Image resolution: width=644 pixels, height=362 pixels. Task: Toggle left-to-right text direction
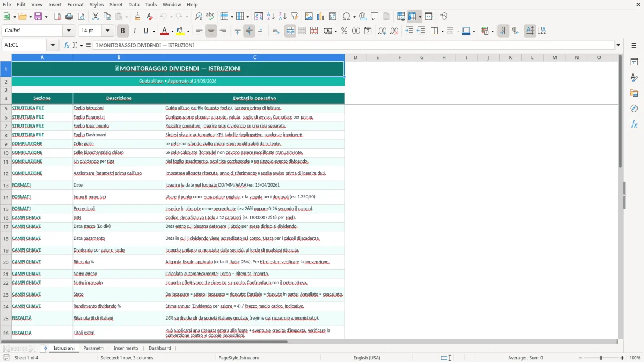point(503,31)
